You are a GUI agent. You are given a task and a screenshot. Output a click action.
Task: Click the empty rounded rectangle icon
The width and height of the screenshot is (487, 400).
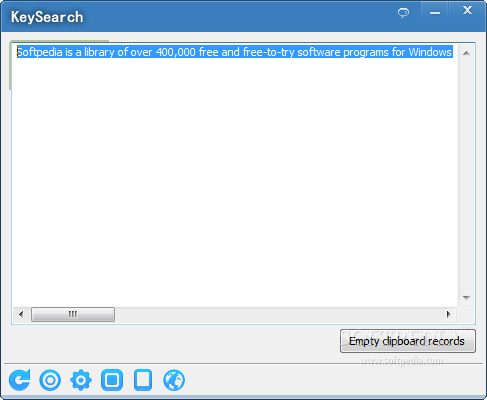[x=143, y=380]
